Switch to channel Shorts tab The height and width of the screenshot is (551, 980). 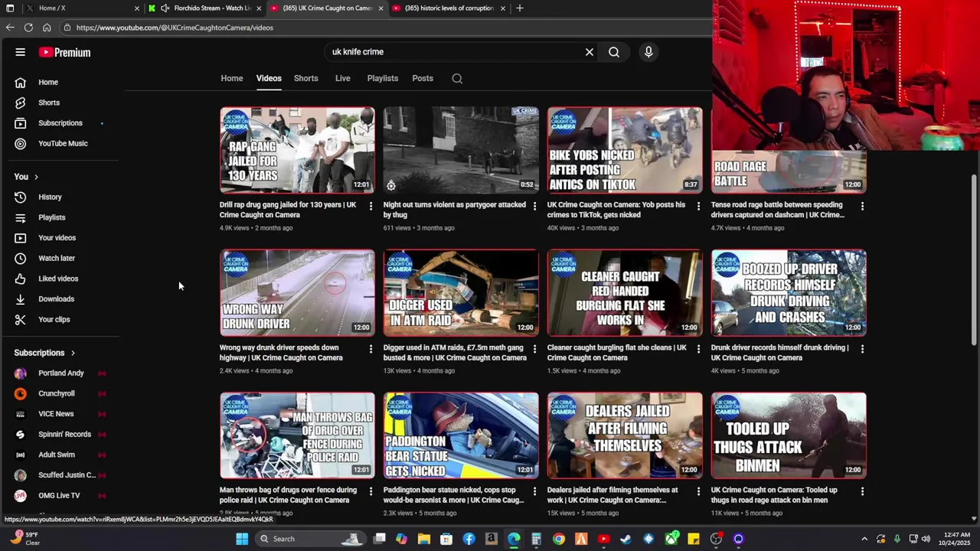(x=306, y=78)
